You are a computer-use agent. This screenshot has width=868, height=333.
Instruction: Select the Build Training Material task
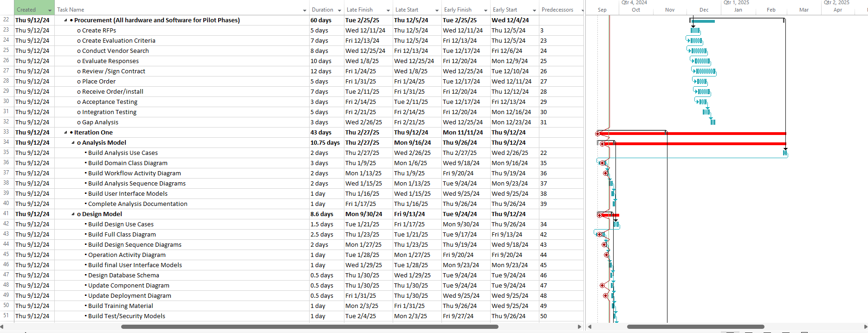point(121,306)
